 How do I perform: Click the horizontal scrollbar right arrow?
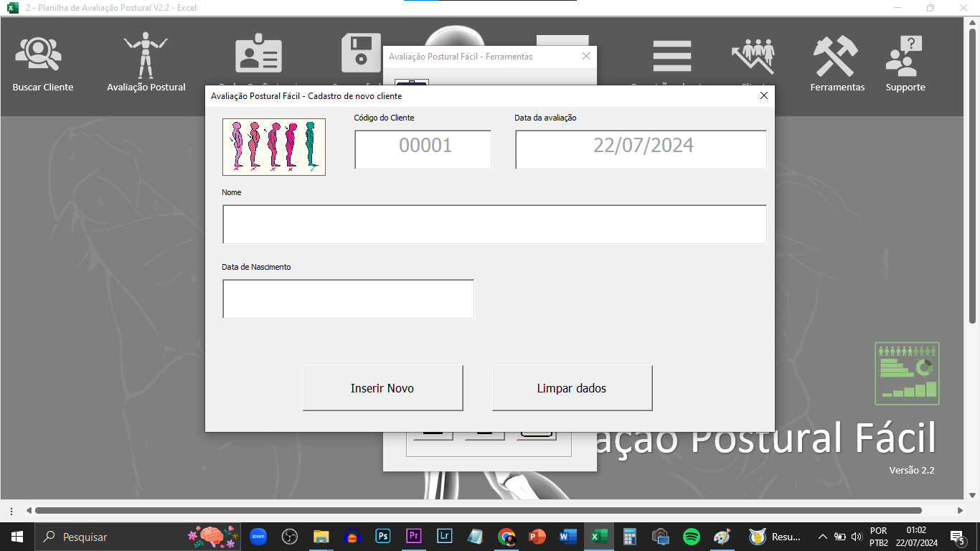click(x=960, y=511)
